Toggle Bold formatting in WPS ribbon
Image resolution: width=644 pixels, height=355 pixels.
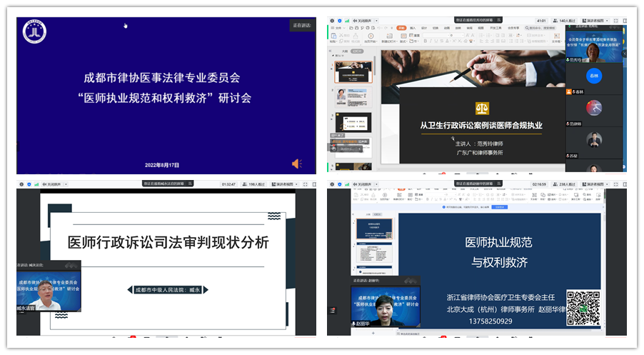pyautogui.click(x=425, y=41)
